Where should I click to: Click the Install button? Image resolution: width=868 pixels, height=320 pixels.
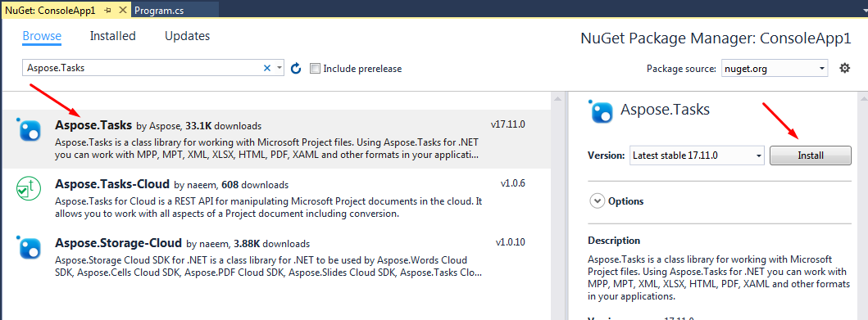[x=811, y=155]
